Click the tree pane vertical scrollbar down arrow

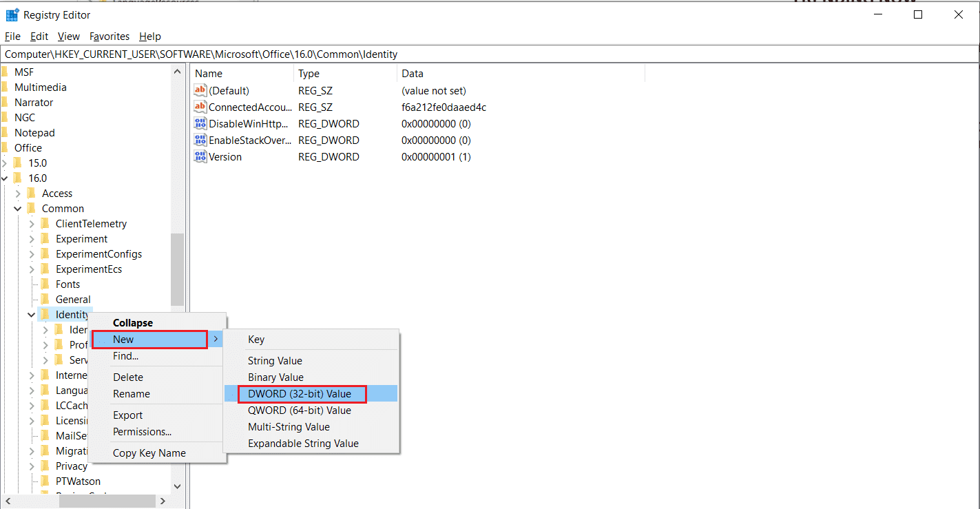point(177,486)
